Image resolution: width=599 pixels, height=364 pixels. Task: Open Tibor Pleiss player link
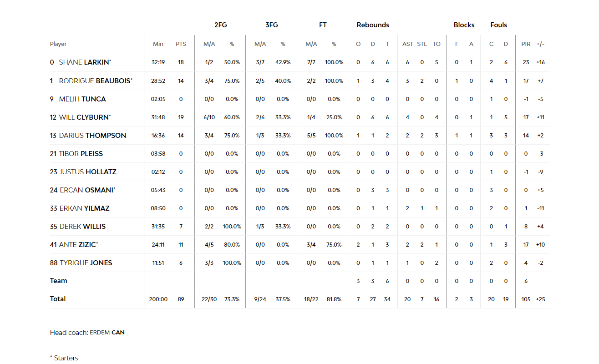coord(81,153)
